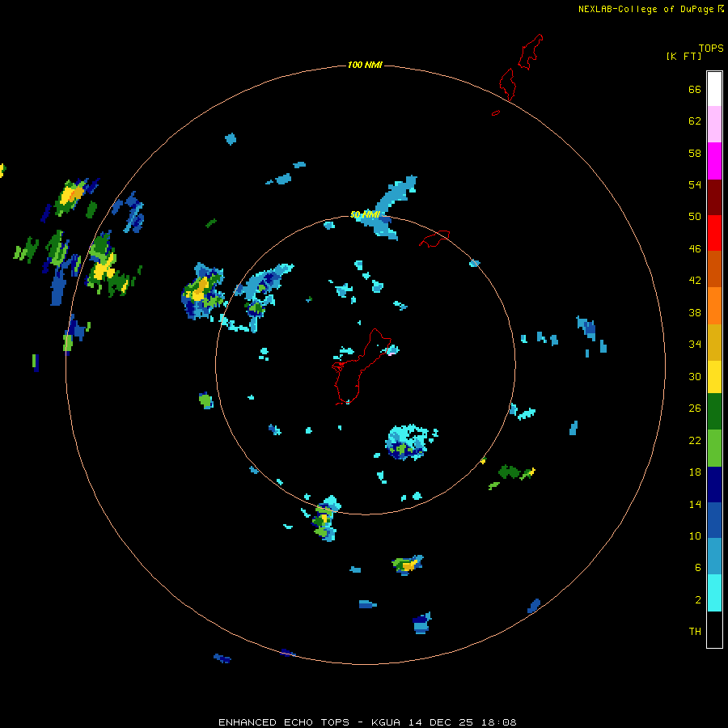
Task: Click the Rota island outline on 50 NMI ring
Action: [x=434, y=238]
